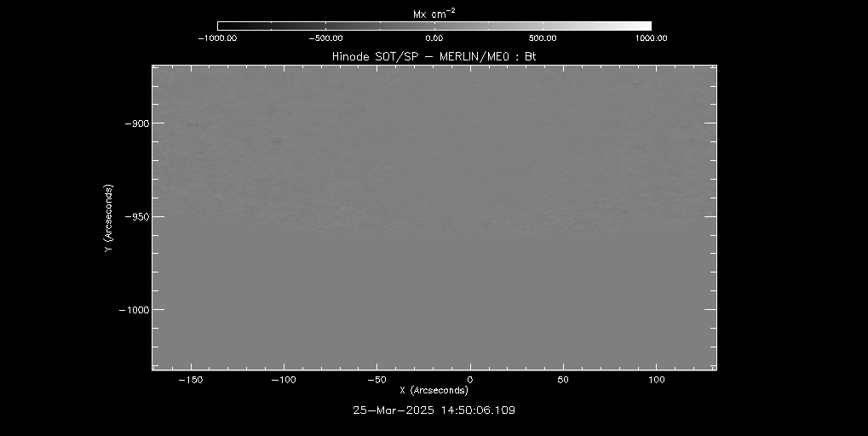Viewport: 868px width, 436px height.
Task: Click the -50 tick on the X axis
Action: tap(377, 378)
